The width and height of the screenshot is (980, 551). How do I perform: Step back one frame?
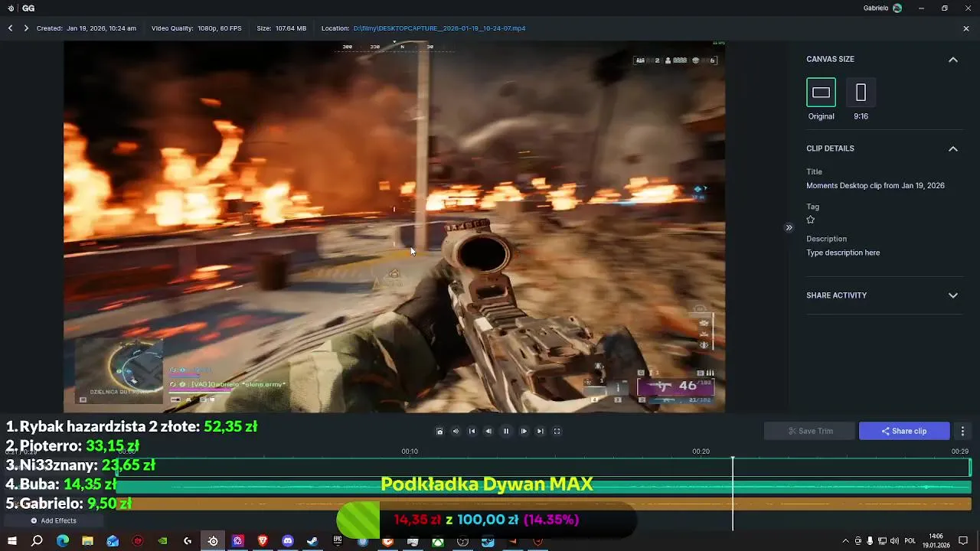pyautogui.click(x=488, y=431)
